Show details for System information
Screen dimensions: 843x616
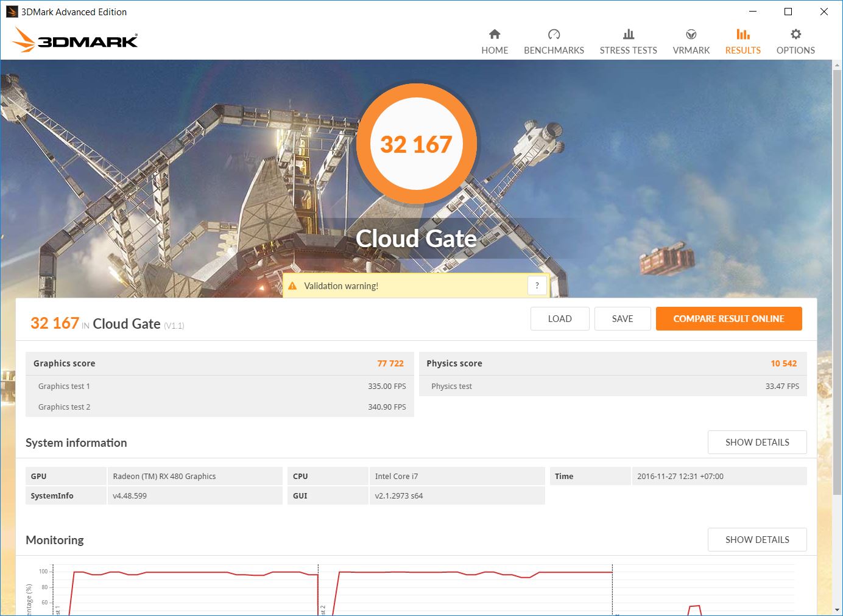pyautogui.click(x=757, y=443)
